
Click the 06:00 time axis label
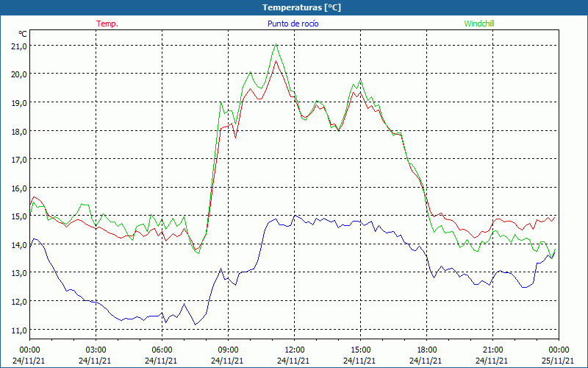pyautogui.click(x=162, y=350)
